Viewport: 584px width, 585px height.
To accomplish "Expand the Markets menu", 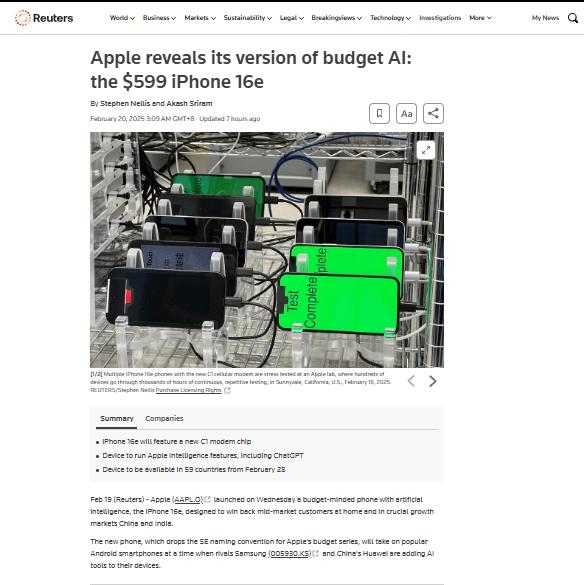I will tap(200, 18).
